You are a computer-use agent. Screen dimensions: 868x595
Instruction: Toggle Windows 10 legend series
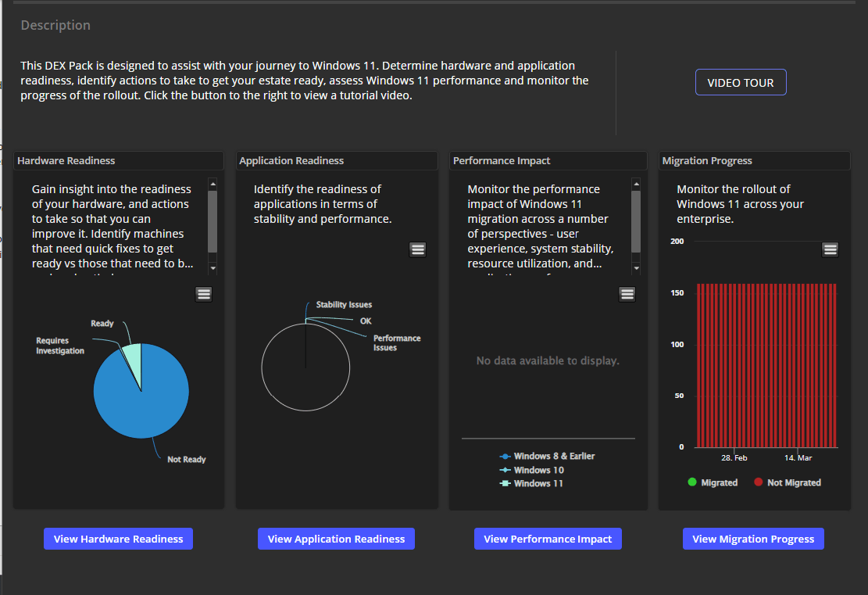pyautogui.click(x=531, y=470)
